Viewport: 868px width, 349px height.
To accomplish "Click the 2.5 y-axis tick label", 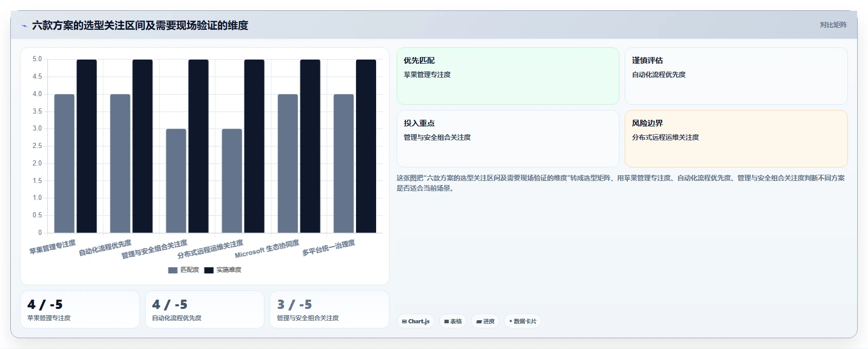I will point(37,146).
